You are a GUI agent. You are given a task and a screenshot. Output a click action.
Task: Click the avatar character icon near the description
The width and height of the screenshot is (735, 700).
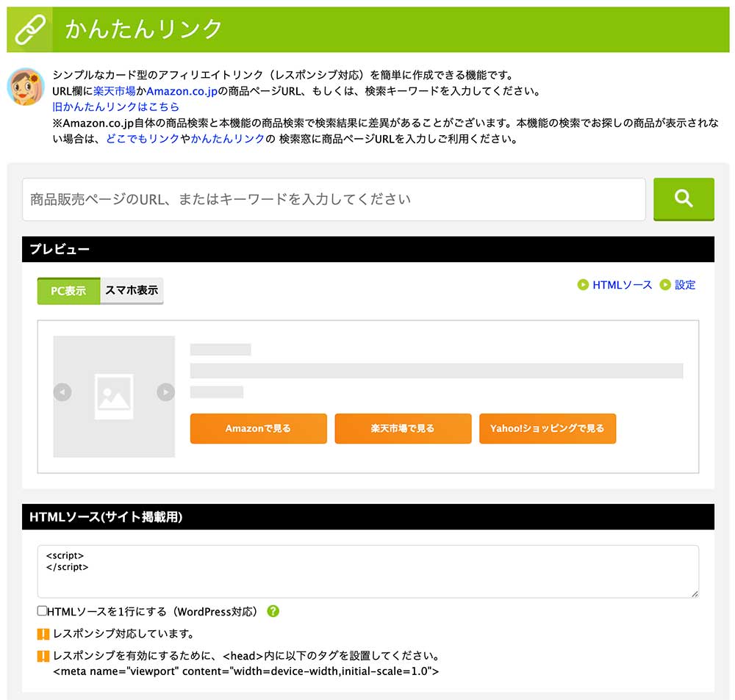tap(26, 87)
